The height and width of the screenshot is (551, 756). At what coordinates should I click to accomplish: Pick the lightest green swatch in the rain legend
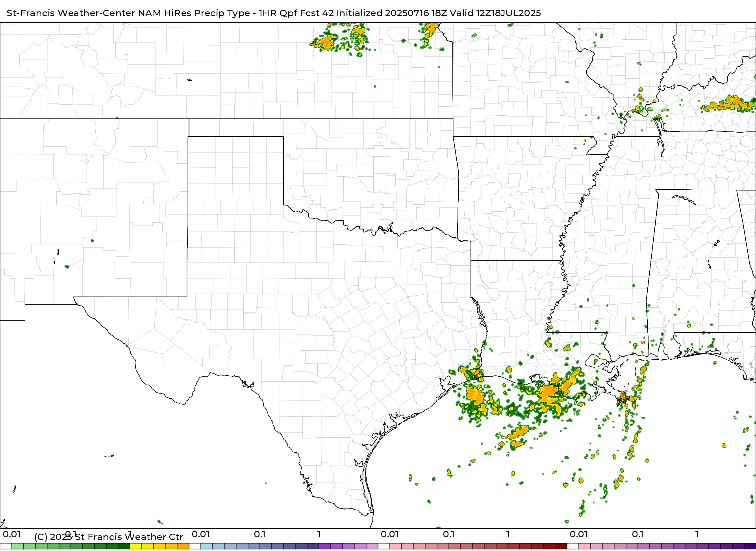pos(18,546)
